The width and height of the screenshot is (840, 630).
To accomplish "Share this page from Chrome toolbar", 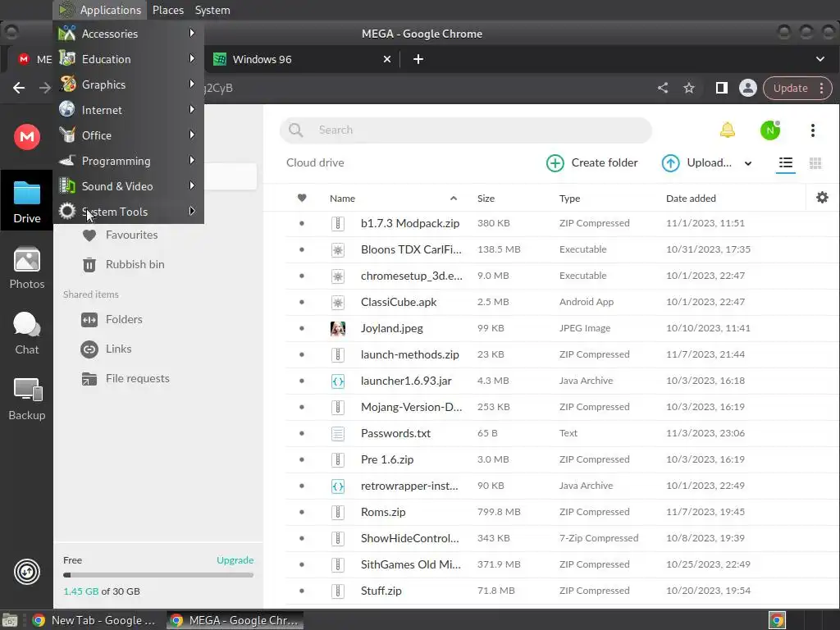I will coord(663,88).
